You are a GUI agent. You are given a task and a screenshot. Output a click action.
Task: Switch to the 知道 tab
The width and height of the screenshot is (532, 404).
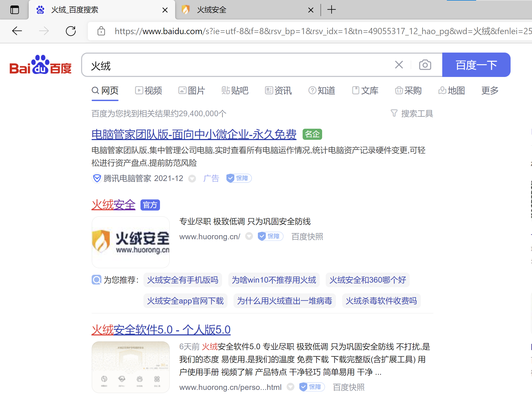322,91
